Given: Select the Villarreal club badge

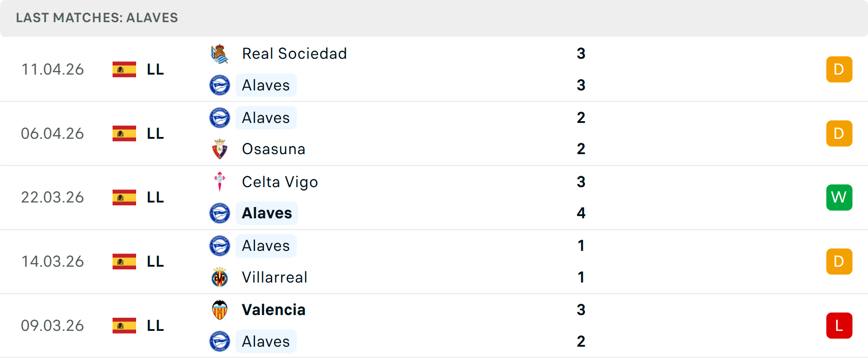Looking at the screenshot, I should coord(220,278).
